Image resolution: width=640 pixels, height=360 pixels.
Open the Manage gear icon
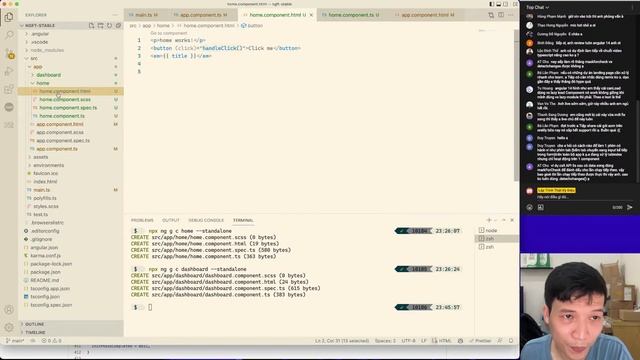[9, 327]
